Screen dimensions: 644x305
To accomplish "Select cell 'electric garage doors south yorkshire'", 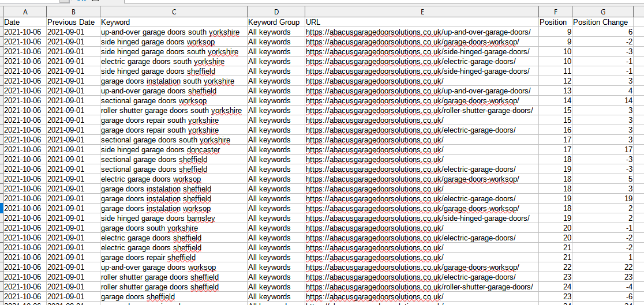I will coord(174,62).
